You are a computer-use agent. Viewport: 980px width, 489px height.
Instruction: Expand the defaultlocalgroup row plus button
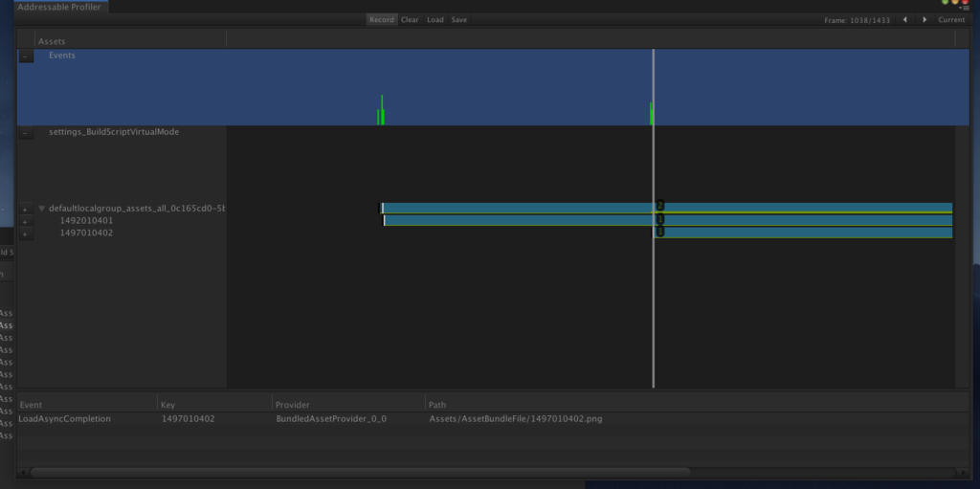[25, 209]
